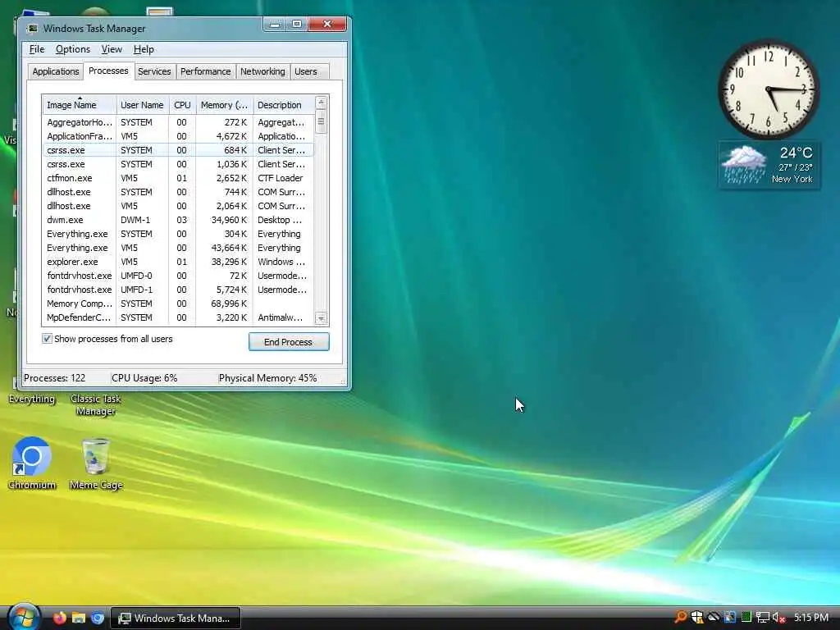Select the explorer.exe process row

pos(178,262)
